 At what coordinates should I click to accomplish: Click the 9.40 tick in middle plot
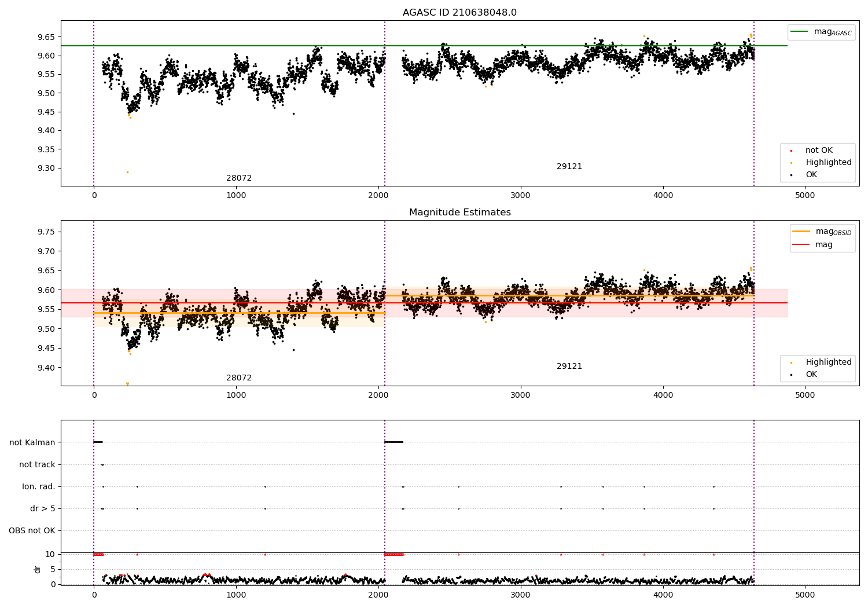(x=46, y=368)
